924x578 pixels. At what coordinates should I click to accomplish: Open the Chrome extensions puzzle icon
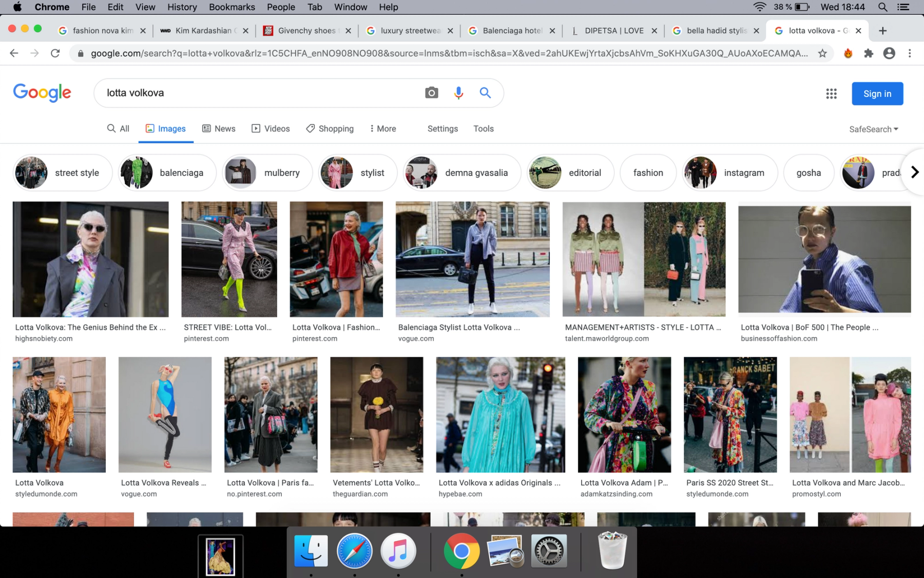click(869, 53)
